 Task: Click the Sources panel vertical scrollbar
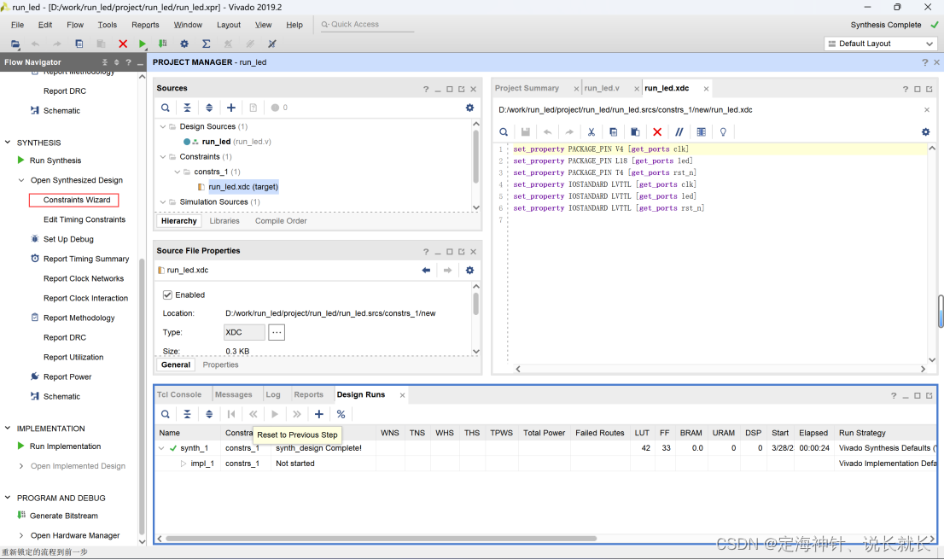point(475,156)
